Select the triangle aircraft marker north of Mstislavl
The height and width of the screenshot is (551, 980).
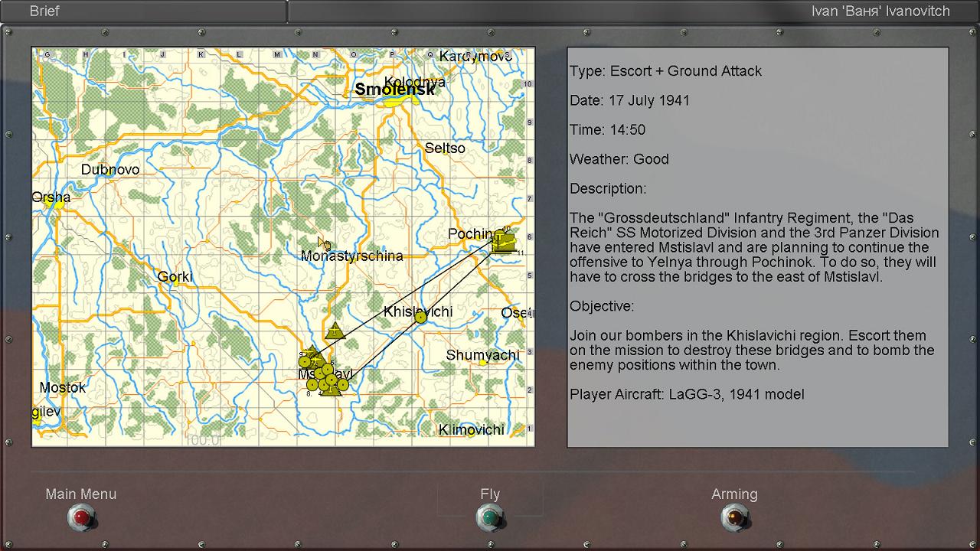point(335,331)
